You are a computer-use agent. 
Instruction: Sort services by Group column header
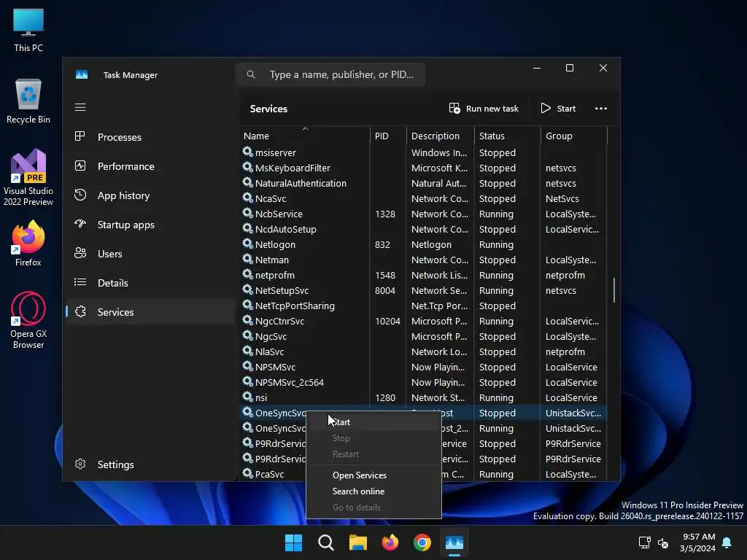574,136
